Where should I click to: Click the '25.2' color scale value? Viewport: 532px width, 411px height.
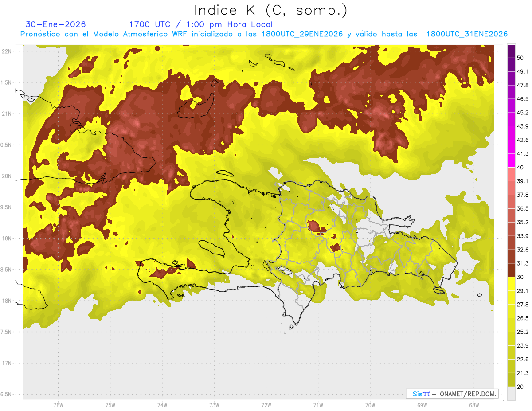(523, 332)
